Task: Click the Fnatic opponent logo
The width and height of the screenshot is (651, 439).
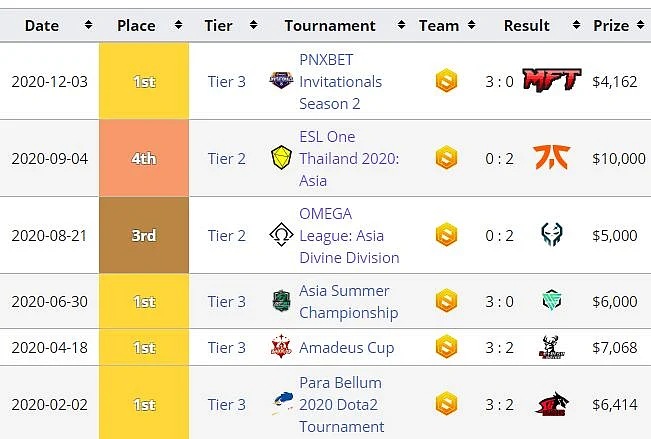Action: pyautogui.click(x=552, y=158)
